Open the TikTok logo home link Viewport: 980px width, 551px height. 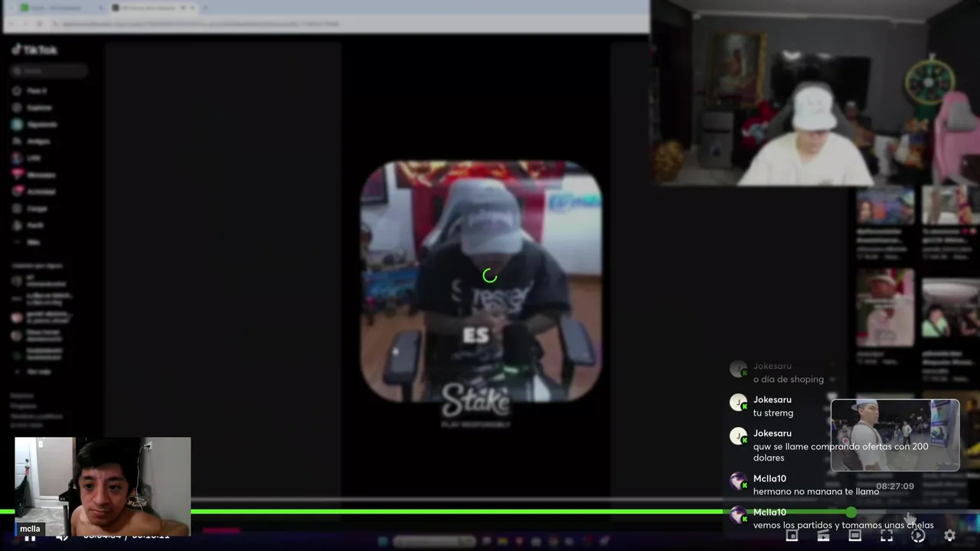click(x=35, y=50)
